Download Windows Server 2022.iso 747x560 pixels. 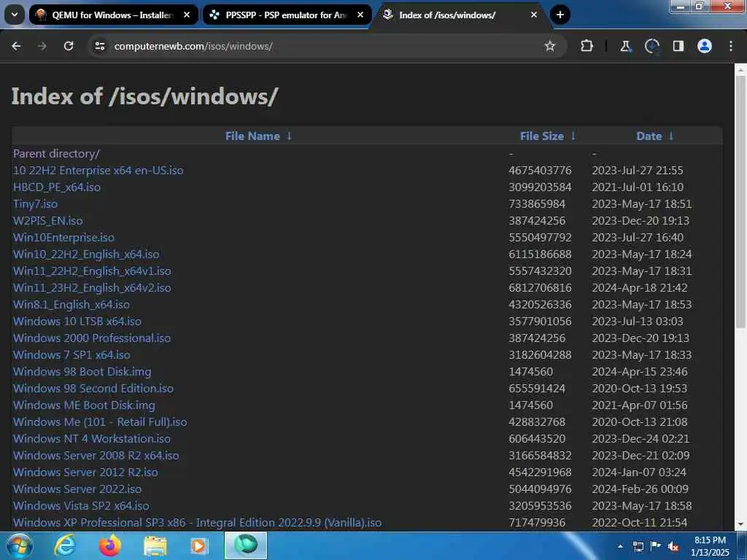click(77, 489)
